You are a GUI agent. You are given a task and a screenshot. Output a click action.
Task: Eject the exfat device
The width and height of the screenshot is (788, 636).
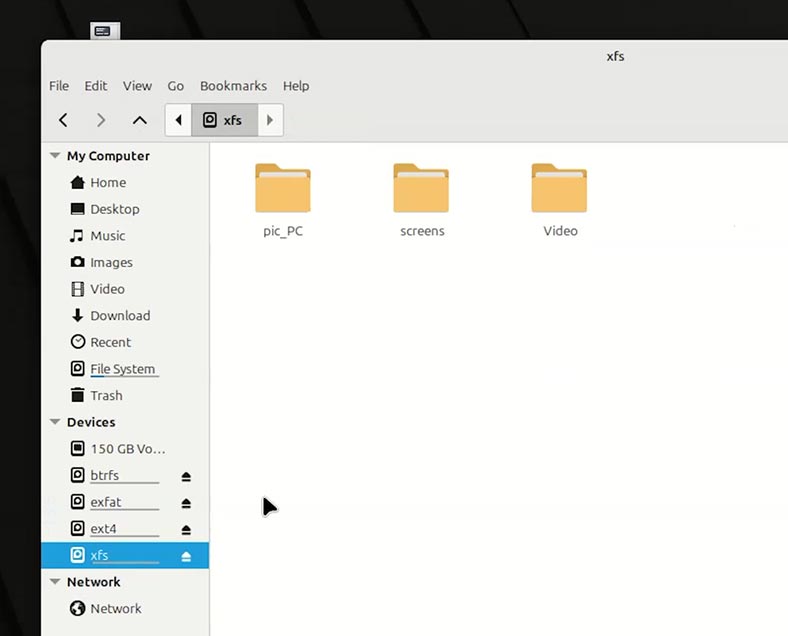[186, 503]
